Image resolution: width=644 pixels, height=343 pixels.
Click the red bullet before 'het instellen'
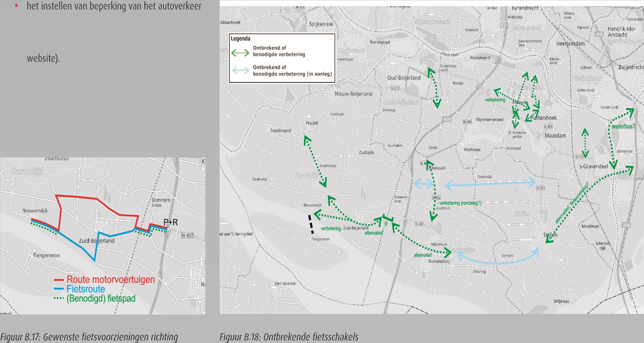[17, 6]
